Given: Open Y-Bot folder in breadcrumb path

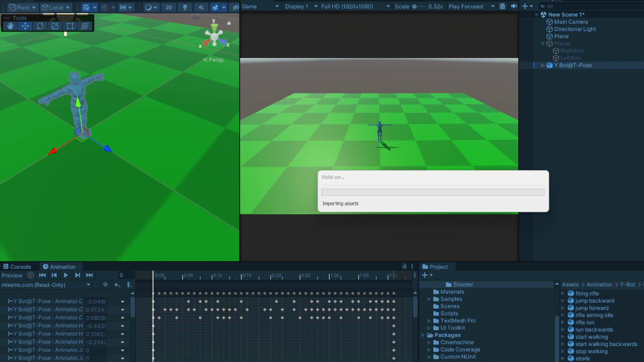Looking at the screenshot, I should (x=627, y=285).
